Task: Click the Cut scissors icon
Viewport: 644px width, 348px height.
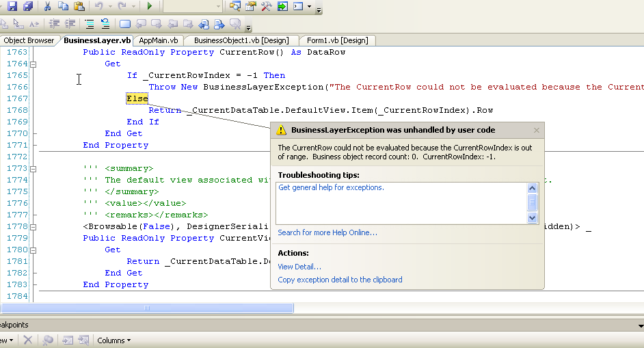Action: point(48,6)
